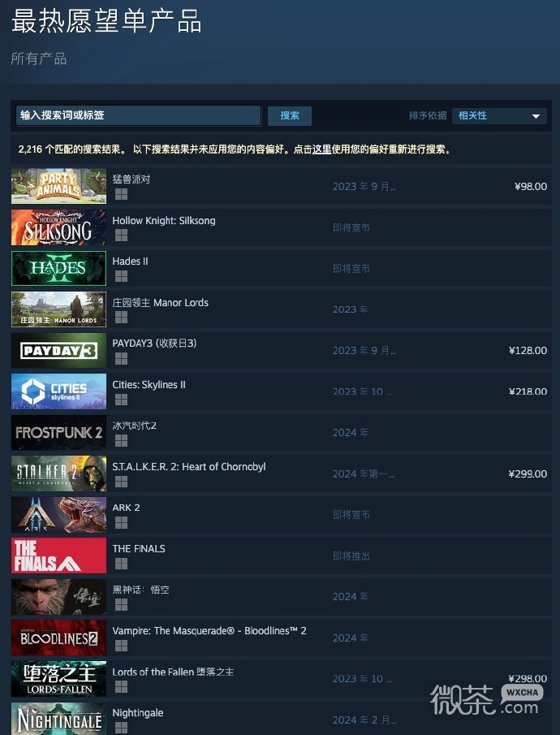Select THE FINALS title text
Viewport: 560px width, 735px height.
(139, 548)
